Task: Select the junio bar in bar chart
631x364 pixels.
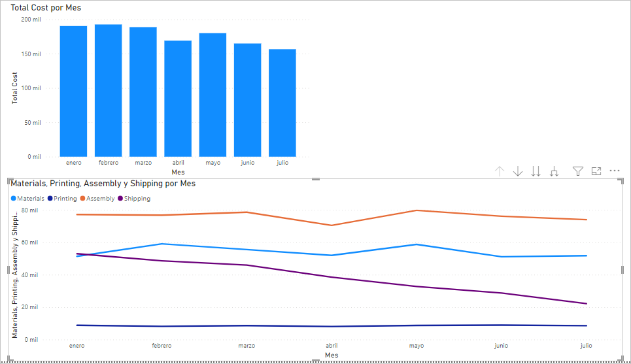Action: point(247,100)
